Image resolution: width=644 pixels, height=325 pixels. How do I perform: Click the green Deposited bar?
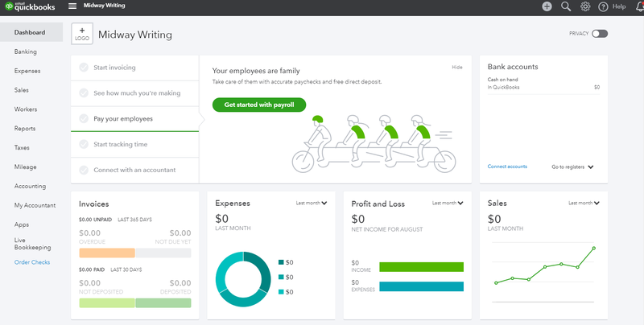coord(163,302)
